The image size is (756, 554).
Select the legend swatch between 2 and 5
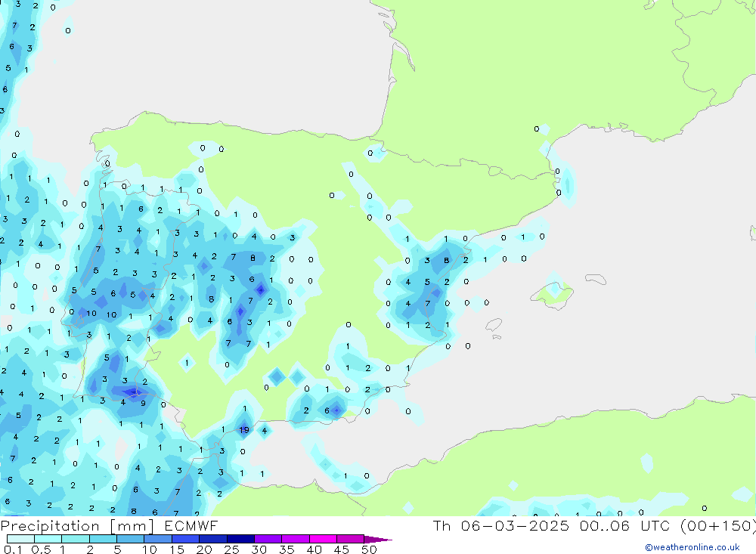[103, 539]
